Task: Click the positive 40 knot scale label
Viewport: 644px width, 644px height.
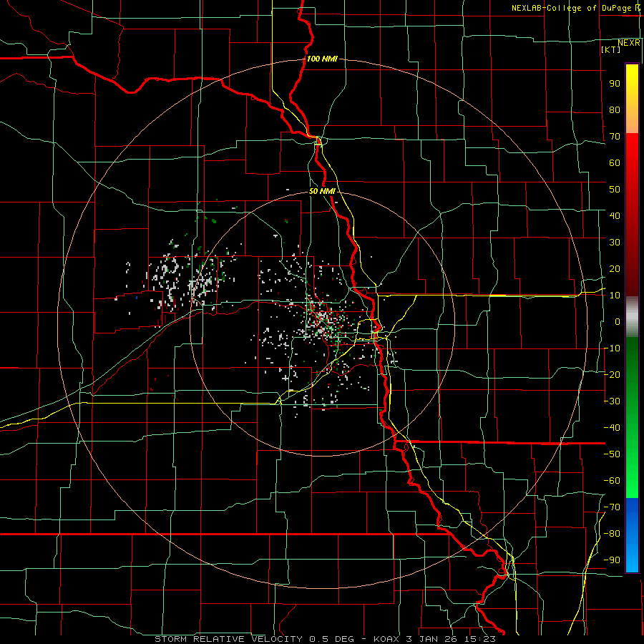Action: pos(615,215)
